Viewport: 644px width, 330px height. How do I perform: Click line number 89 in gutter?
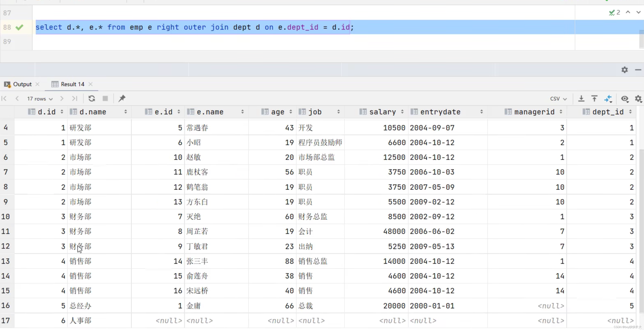pos(7,42)
